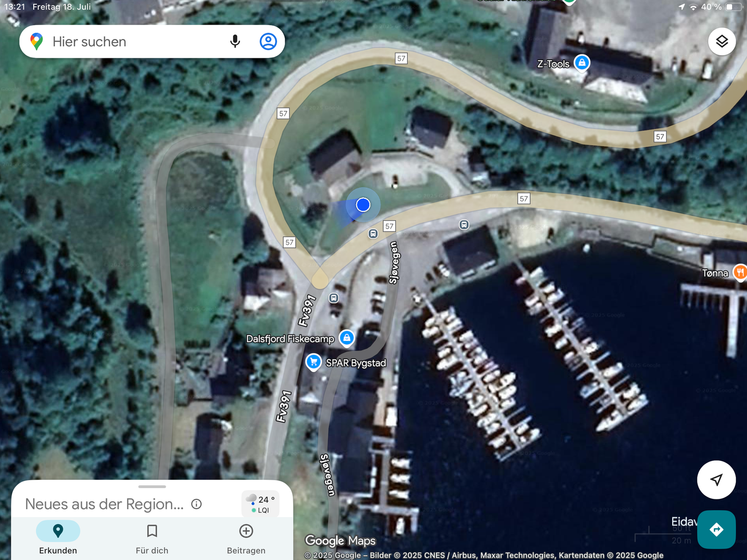Select the SPAR Bygstad shopping cart pin
Image resolution: width=747 pixels, height=560 pixels.
tap(314, 362)
